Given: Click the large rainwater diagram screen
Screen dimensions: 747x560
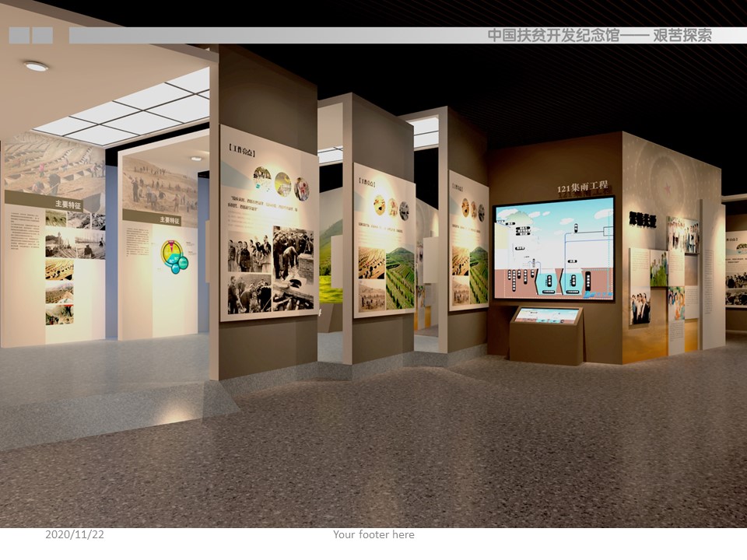Looking at the screenshot, I should point(553,249).
